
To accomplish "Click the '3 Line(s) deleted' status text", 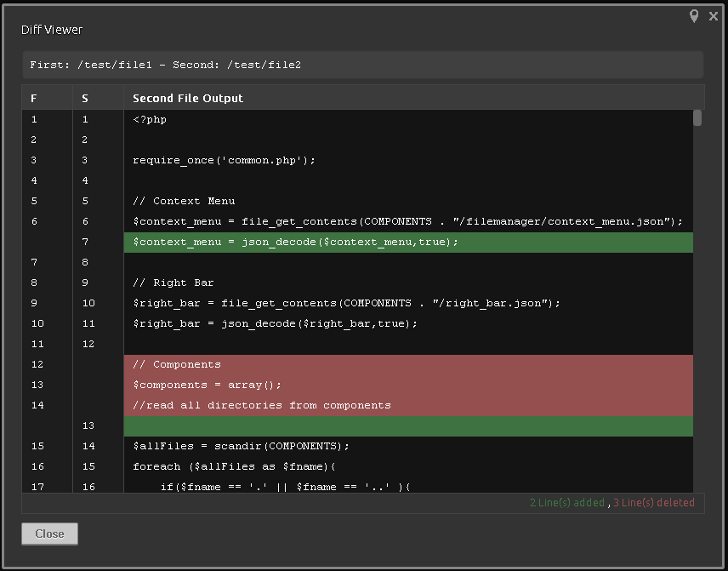I will tap(653, 503).
